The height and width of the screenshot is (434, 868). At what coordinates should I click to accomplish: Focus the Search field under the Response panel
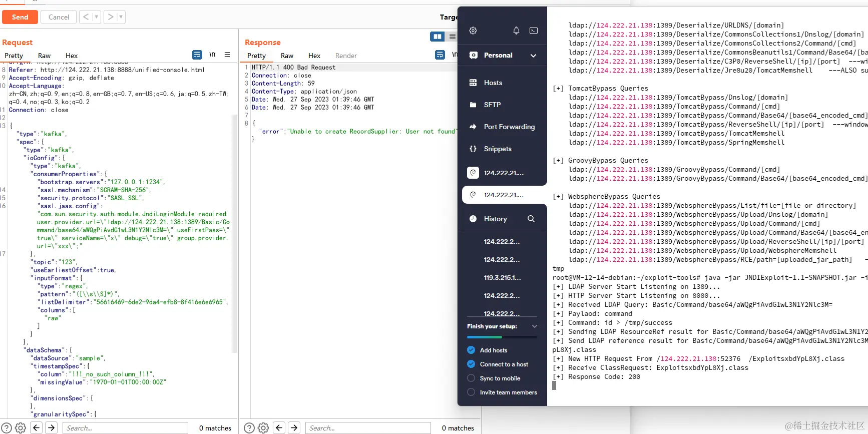[368, 428]
